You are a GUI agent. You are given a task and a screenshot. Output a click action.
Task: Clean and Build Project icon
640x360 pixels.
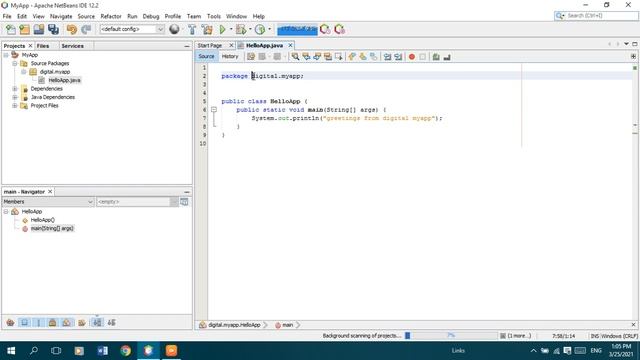207,29
